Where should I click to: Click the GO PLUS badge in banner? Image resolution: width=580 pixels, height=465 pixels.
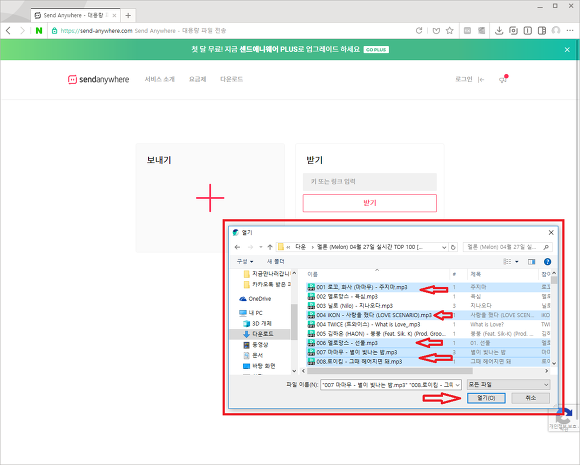(376, 50)
